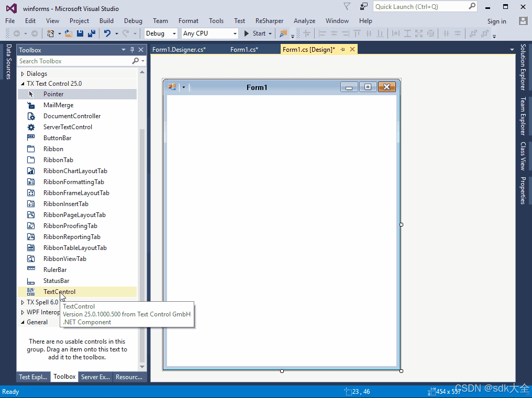532x398 pixels.
Task: Select the RulerBar component
Action: click(x=56, y=269)
